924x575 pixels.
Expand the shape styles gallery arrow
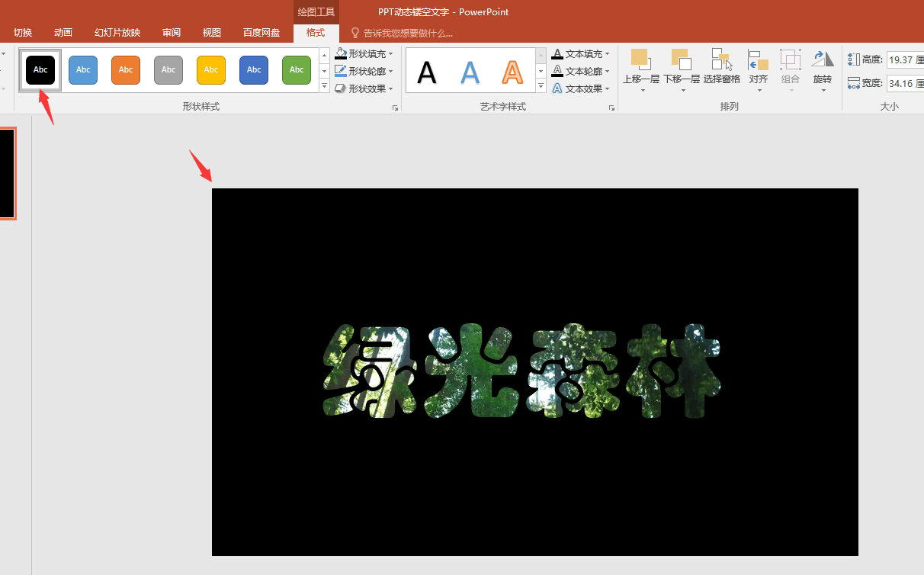coord(324,86)
